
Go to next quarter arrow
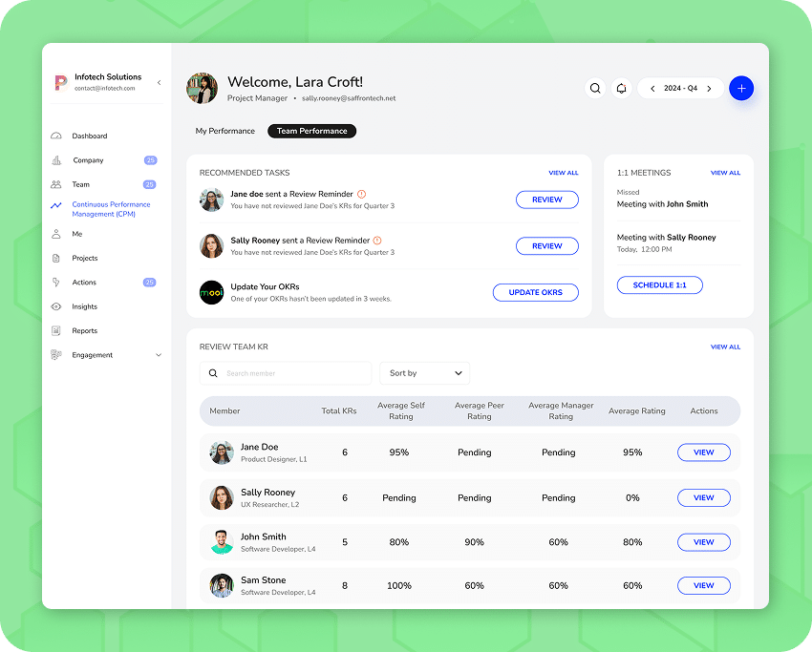(x=709, y=89)
